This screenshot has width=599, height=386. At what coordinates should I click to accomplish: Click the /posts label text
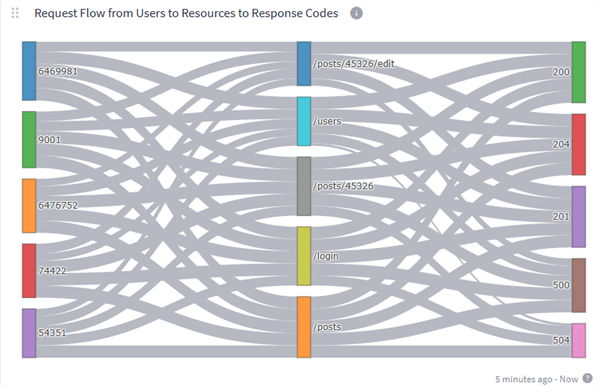click(x=327, y=327)
